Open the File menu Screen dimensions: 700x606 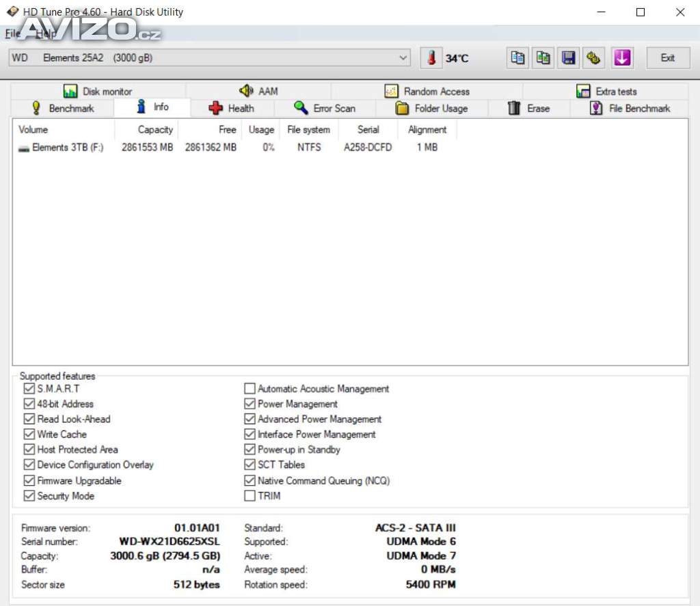click(12, 33)
